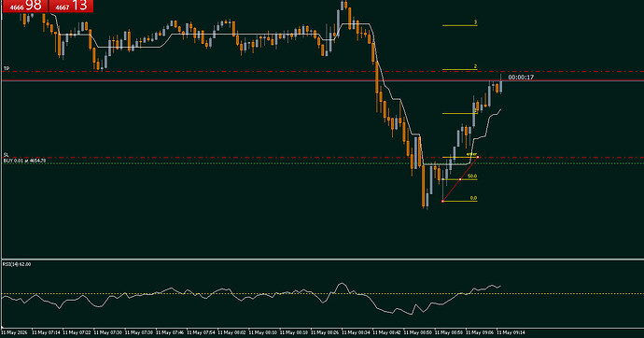The width and height of the screenshot is (644, 338).
Task: Click the 11 May 07:54 time axis label
Action: [202, 332]
